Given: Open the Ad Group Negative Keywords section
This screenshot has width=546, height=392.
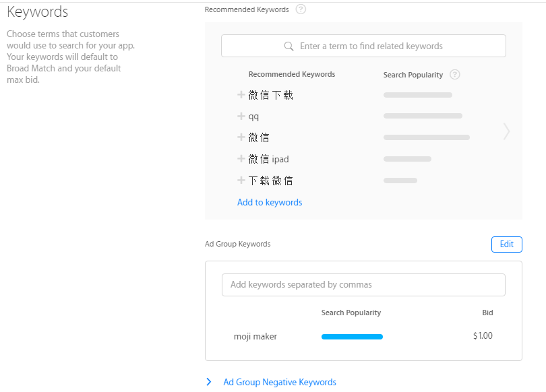Looking at the screenshot, I should (280, 382).
